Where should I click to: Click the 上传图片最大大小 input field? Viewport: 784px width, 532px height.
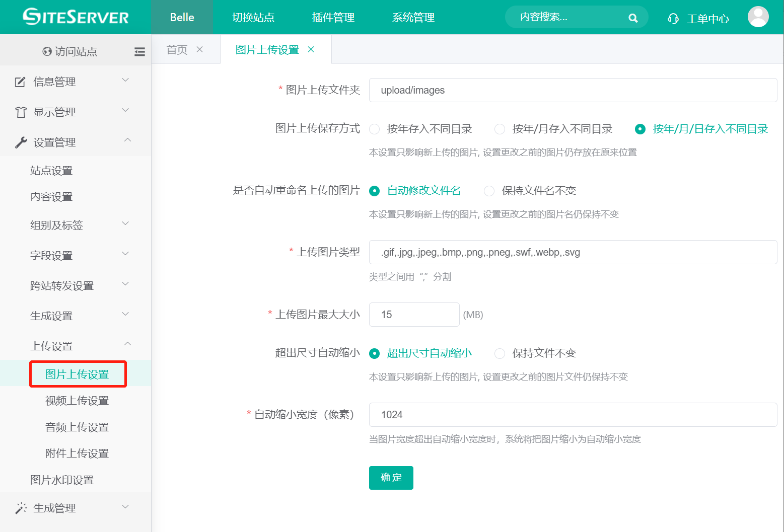[414, 314]
